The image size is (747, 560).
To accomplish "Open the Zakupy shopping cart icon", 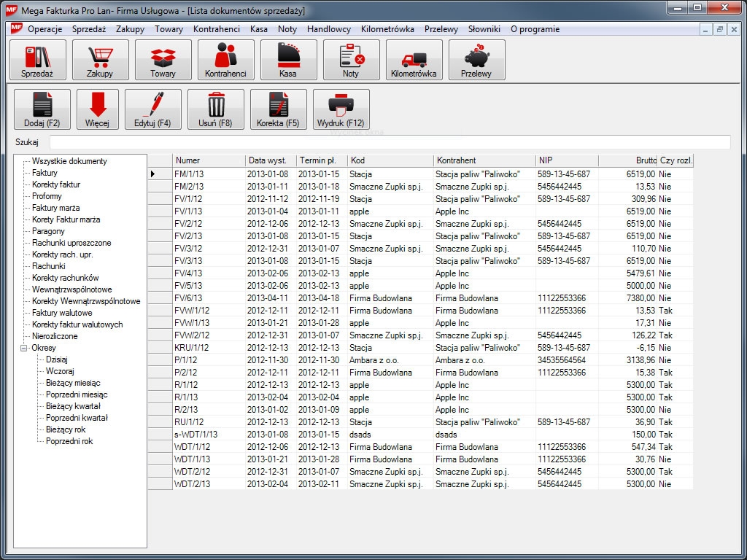I will (101, 60).
